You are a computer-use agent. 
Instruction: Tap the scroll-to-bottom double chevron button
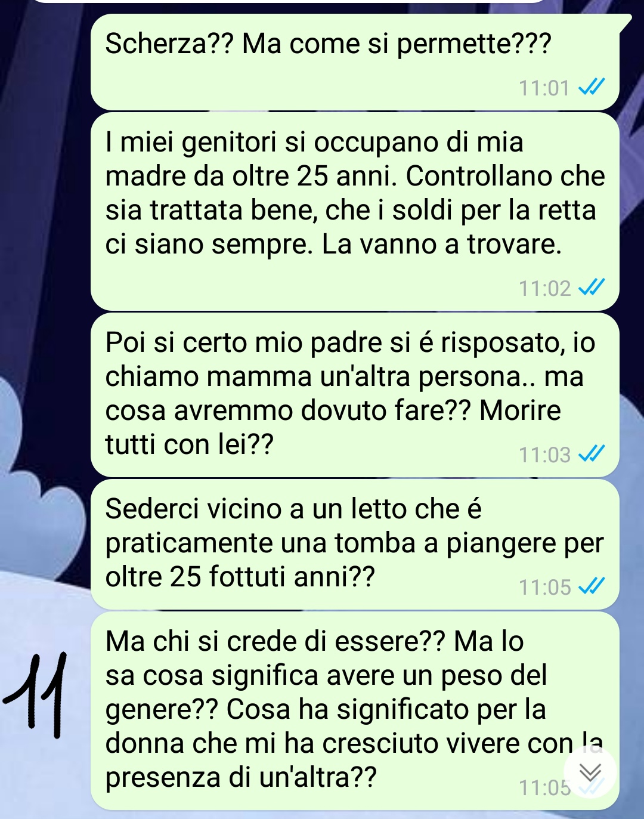(x=590, y=773)
